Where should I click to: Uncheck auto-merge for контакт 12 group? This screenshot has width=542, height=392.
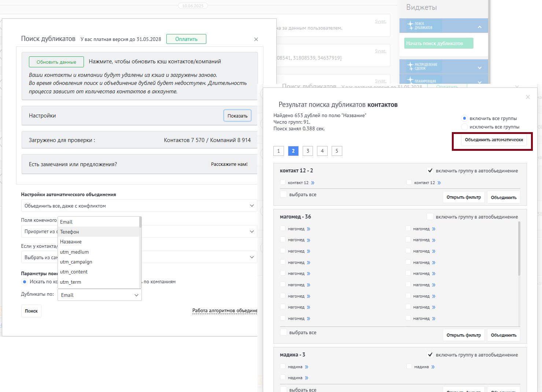pos(430,171)
